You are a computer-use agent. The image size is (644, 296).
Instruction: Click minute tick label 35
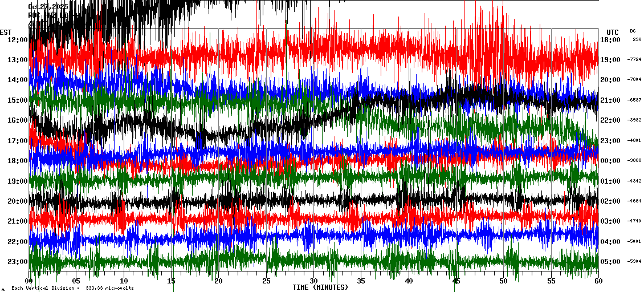(361, 281)
